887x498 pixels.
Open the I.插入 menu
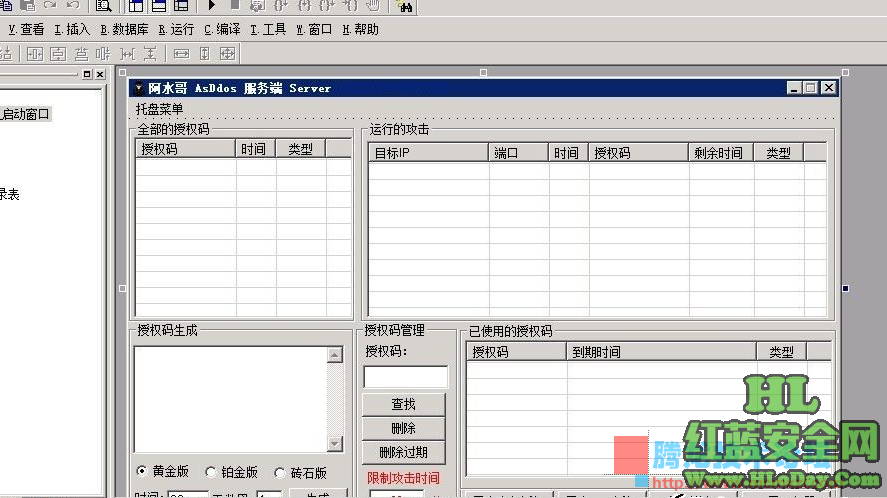point(72,29)
